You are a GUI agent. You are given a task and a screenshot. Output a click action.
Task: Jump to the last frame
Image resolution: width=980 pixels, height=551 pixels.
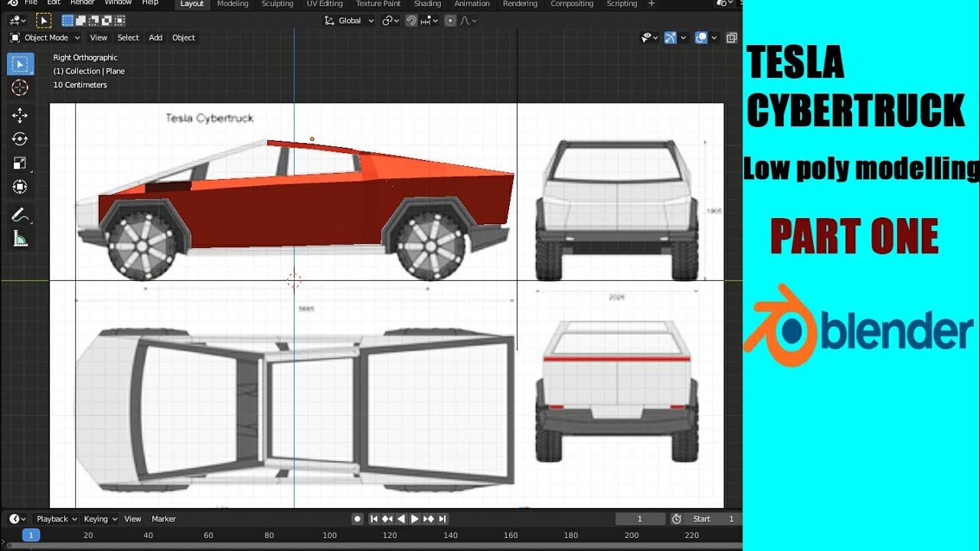click(x=443, y=519)
